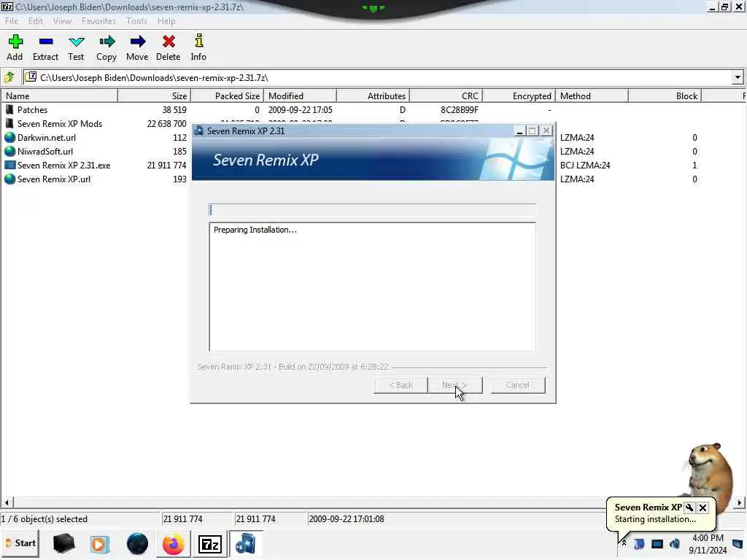Viewport: 747px width, 560px height.
Task: Click the Start button
Action: [x=20, y=543]
